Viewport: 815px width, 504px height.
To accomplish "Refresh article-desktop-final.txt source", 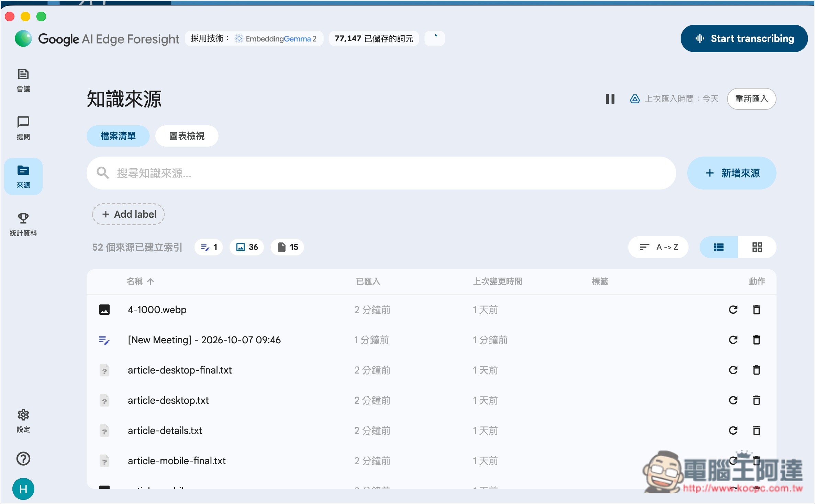I will [733, 370].
